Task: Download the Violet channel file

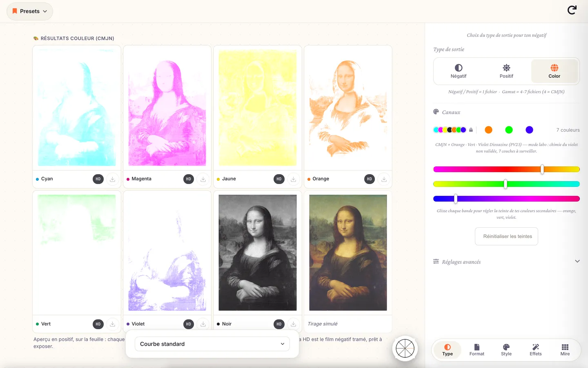Action: click(x=203, y=324)
